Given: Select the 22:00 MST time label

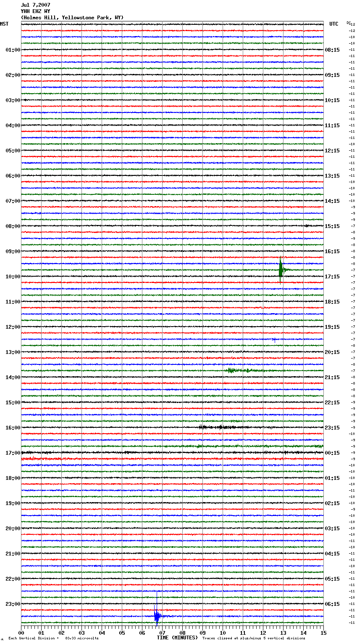Looking at the screenshot, I should [13, 579].
